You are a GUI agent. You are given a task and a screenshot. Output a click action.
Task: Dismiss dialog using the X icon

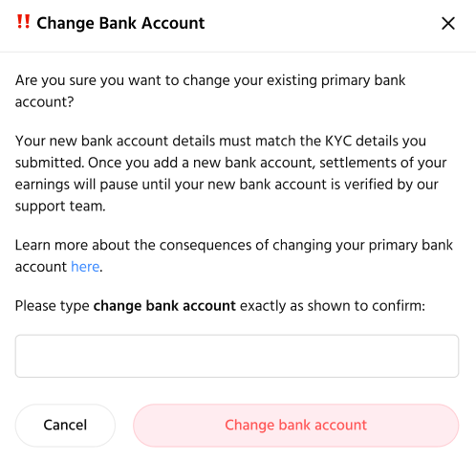coord(448,23)
